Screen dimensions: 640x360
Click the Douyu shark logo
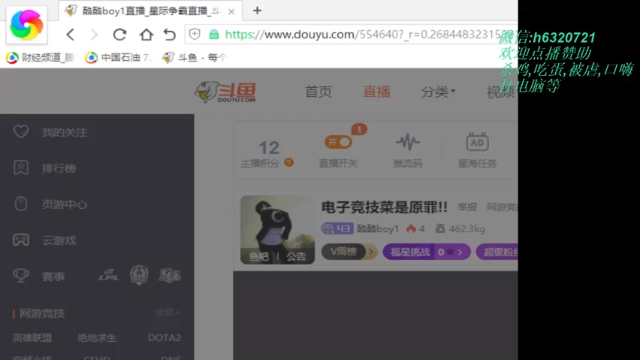(225, 92)
